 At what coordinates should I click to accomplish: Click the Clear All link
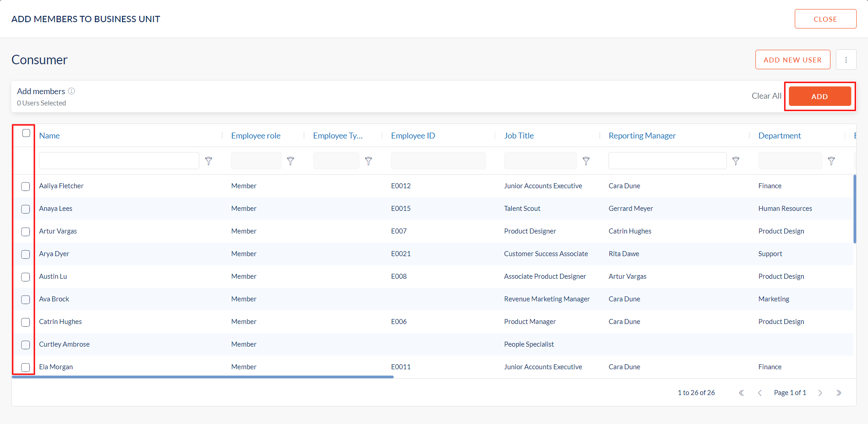pyautogui.click(x=766, y=96)
